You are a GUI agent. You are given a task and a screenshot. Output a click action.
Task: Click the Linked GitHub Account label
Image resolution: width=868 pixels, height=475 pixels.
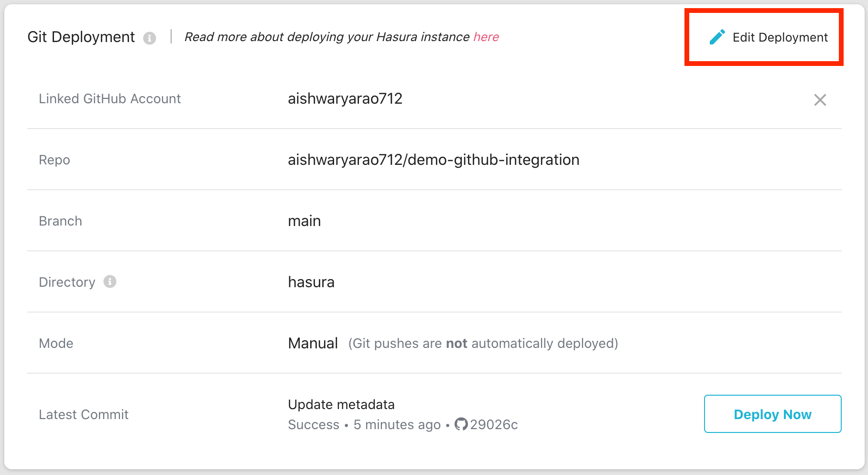click(109, 99)
